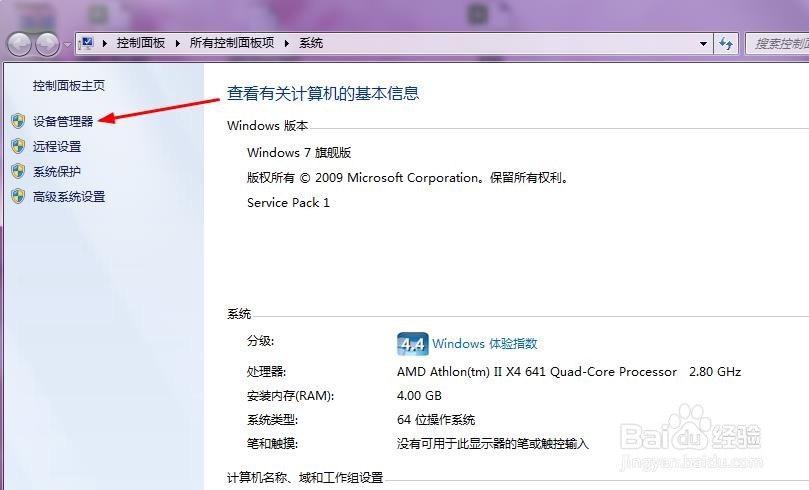Open 控制面板主页 link
The width and height of the screenshot is (809, 490).
coord(69,86)
